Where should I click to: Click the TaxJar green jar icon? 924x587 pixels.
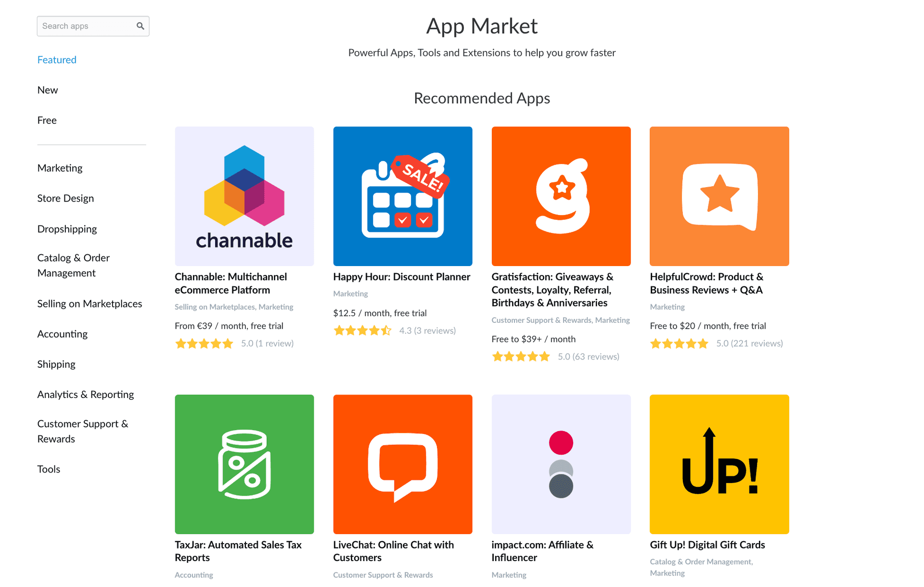pyautogui.click(x=244, y=464)
